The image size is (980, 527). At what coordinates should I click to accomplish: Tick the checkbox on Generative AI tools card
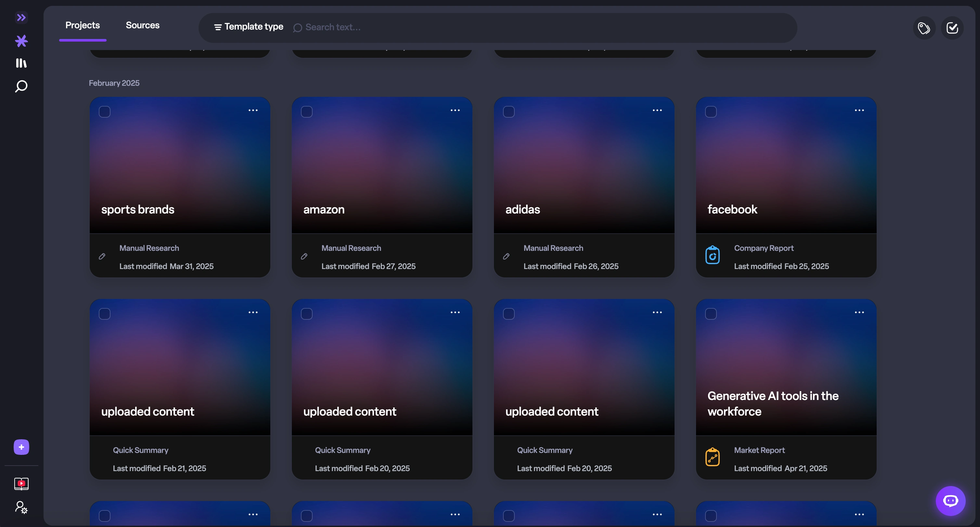click(711, 314)
